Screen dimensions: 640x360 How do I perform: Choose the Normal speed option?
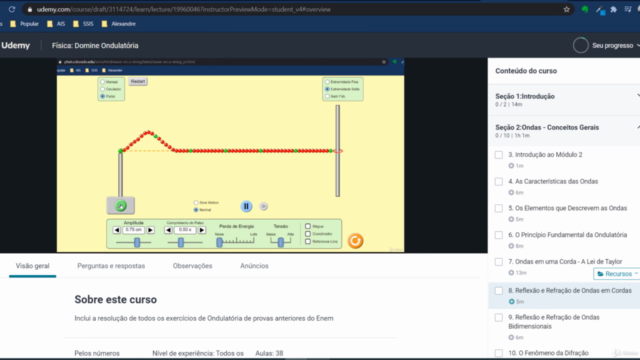point(196,210)
